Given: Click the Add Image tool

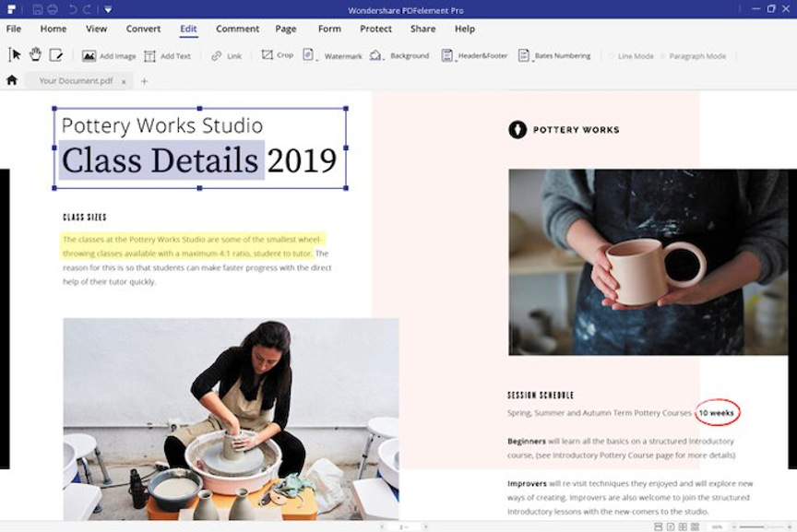Looking at the screenshot, I should 108,56.
